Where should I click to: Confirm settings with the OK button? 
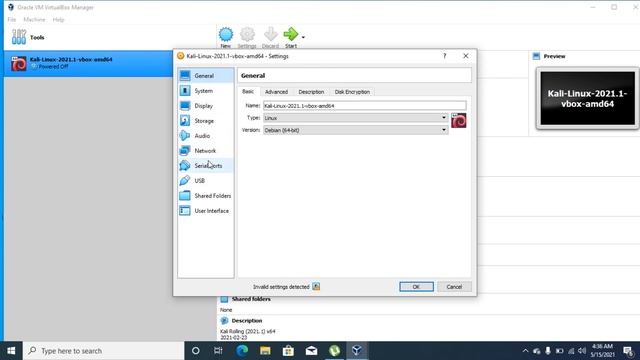click(x=416, y=287)
